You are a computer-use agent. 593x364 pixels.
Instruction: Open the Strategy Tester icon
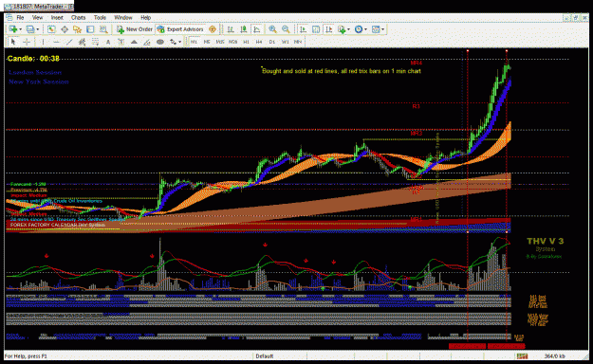(x=103, y=29)
